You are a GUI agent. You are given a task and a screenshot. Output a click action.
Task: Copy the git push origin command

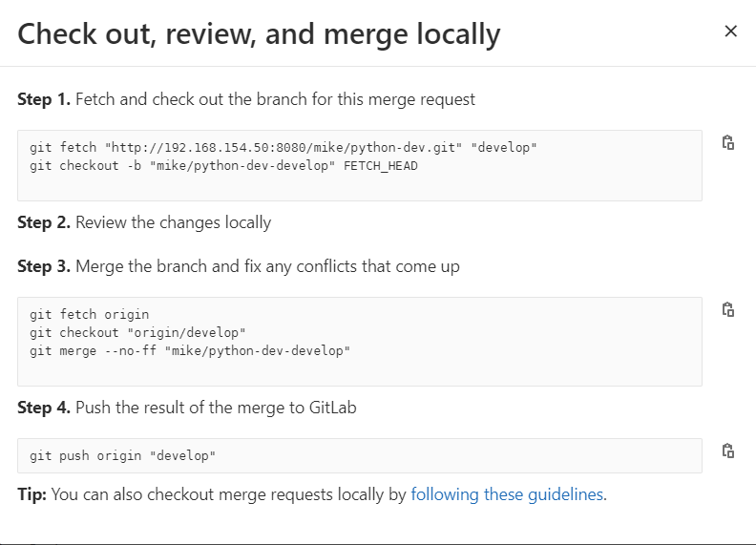pos(728,451)
